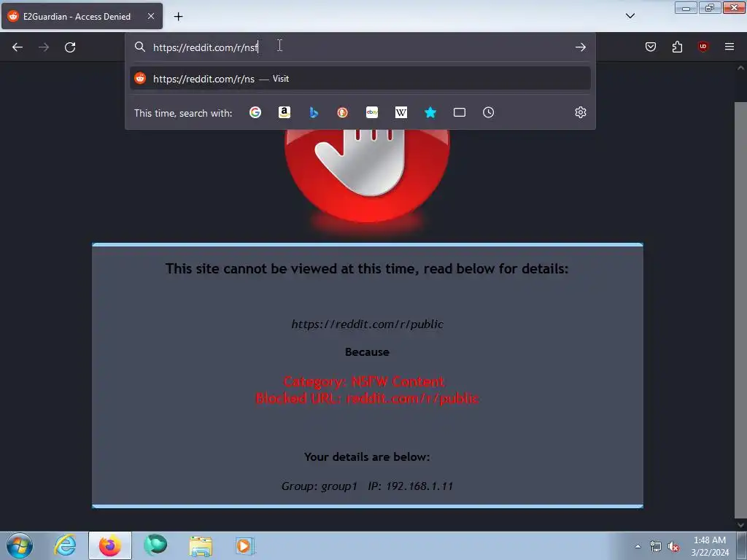
Task: Show hidden system tray icons
Action: (x=638, y=546)
